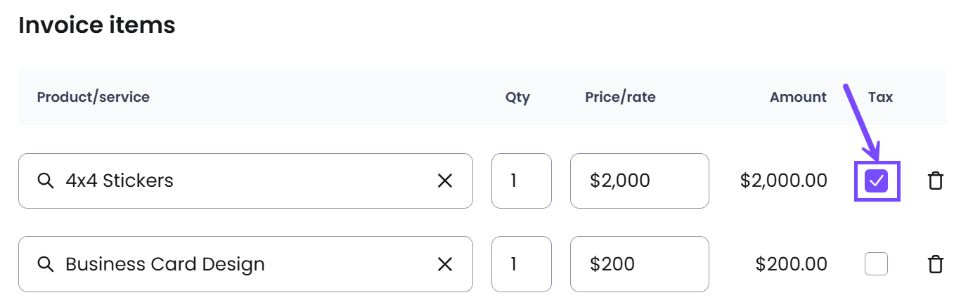
Task: Focus quantity field for Business Card Design
Action: [x=522, y=264]
